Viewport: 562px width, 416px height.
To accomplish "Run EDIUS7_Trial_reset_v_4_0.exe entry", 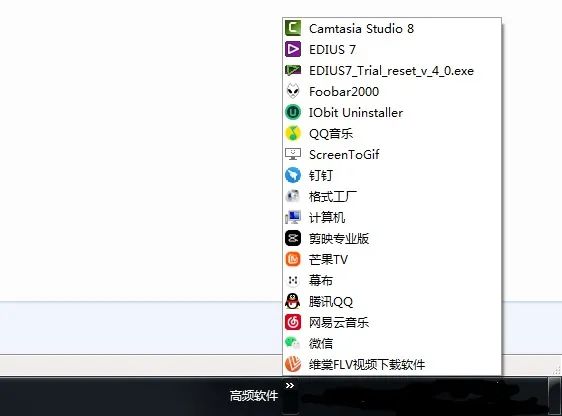I will (392, 70).
